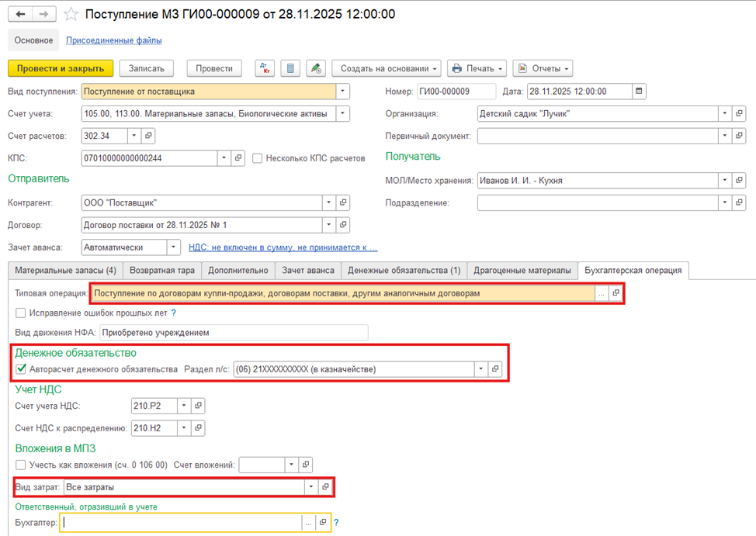Add document to favorites with star icon

pos(71,14)
